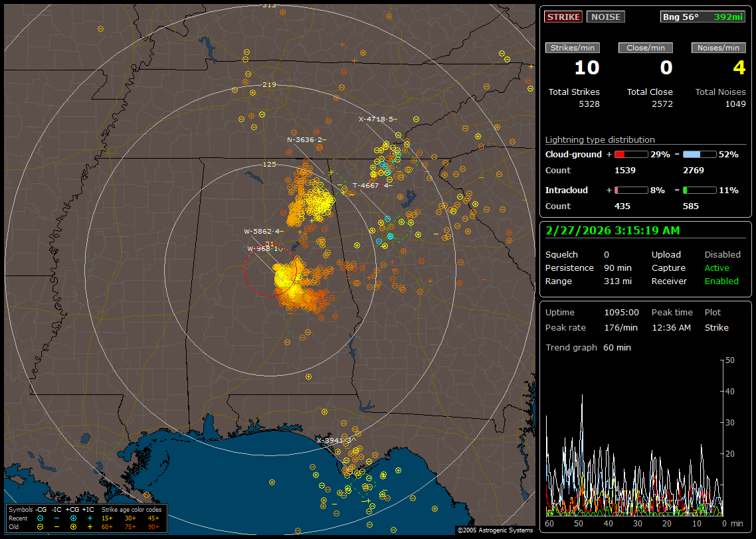Image resolution: width=756 pixels, height=539 pixels.
Task: Toggle the NOISE mode button
Action: (605, 17)
